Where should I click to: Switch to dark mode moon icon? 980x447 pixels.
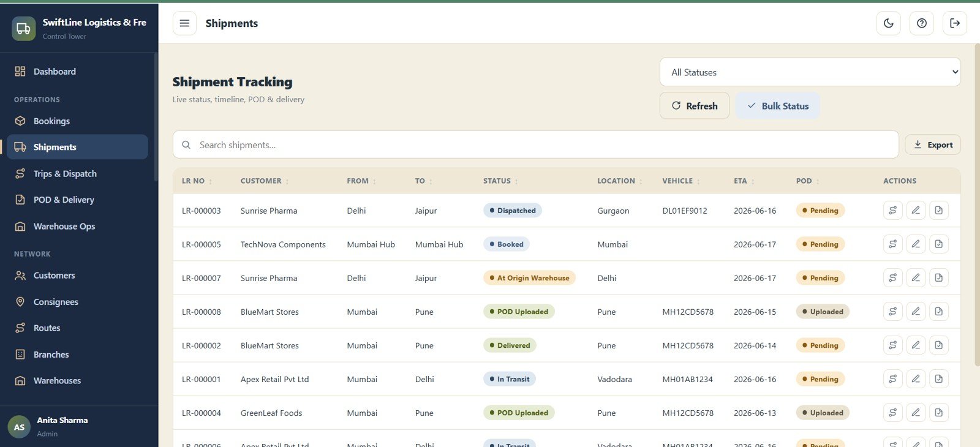click(889, 23)
